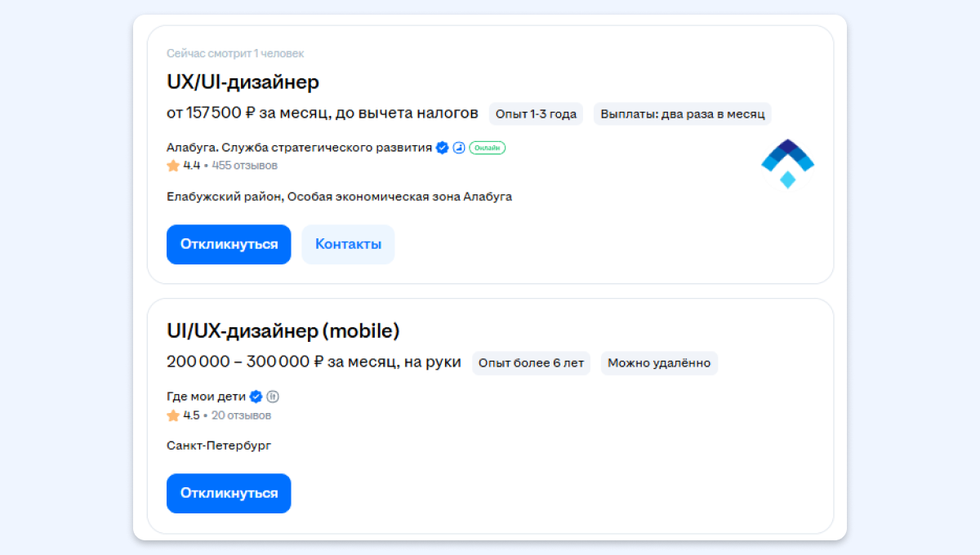
Task: Click the blue round badge before Онлайн
Action: tap(459, 148)
